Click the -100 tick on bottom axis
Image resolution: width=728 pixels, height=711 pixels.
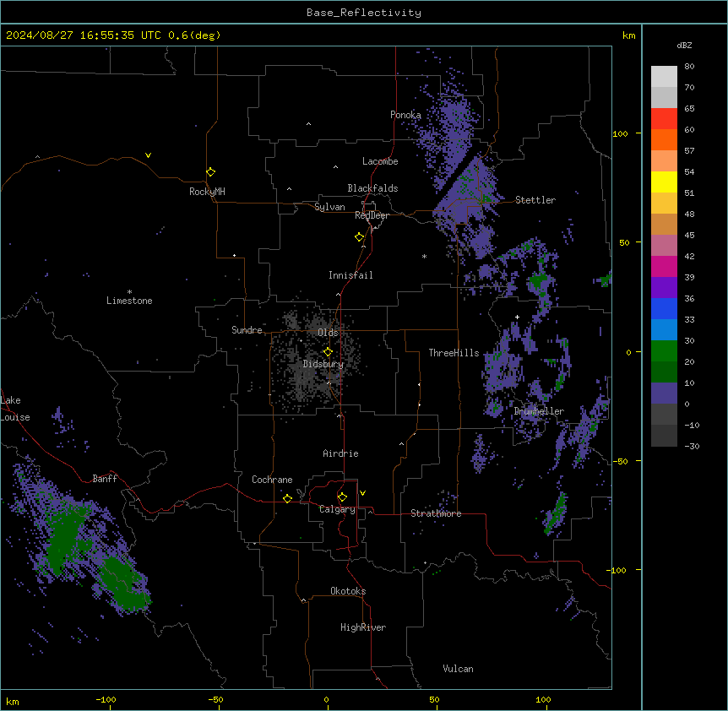(106, 699)
